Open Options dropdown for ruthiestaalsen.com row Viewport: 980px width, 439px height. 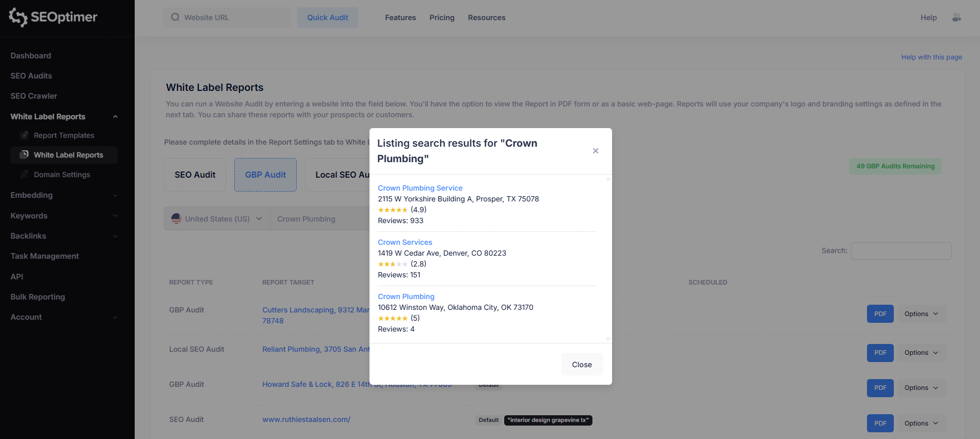point(921,424)
